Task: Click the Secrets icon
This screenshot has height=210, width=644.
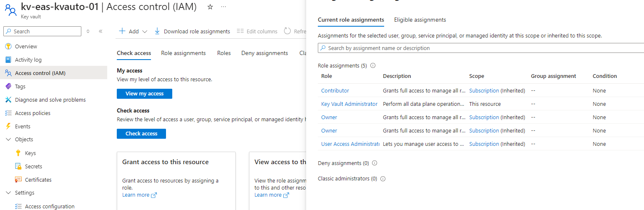Action: (x=18, y=166)
